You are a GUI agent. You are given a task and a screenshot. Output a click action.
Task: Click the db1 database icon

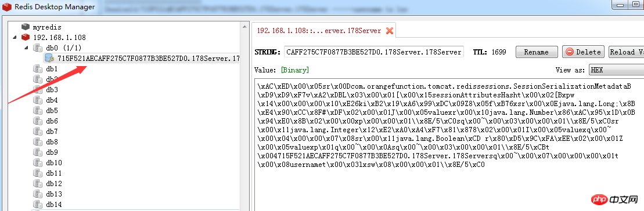pyautogui.click(x=38, y=69)
